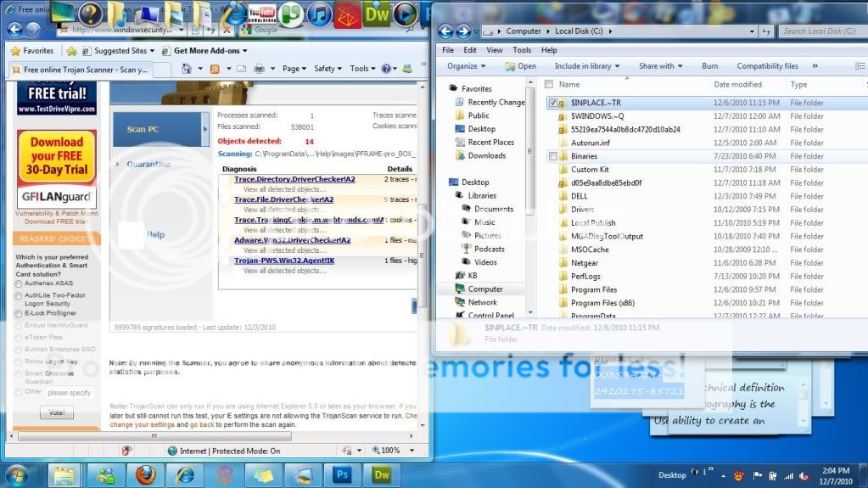Launch Dreamweaver from the top dock
Image resolution: width=868 pixels, height=488 pixels.
377,14
